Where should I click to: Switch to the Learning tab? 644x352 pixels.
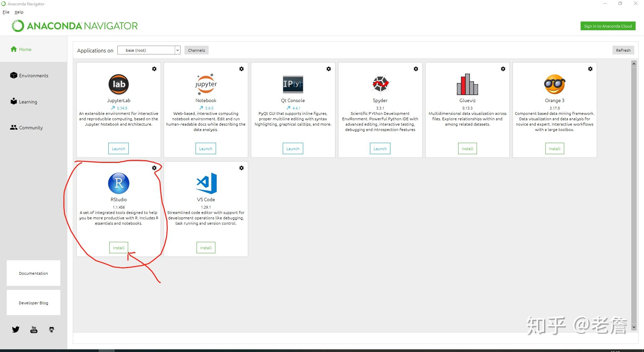point(34,102)
